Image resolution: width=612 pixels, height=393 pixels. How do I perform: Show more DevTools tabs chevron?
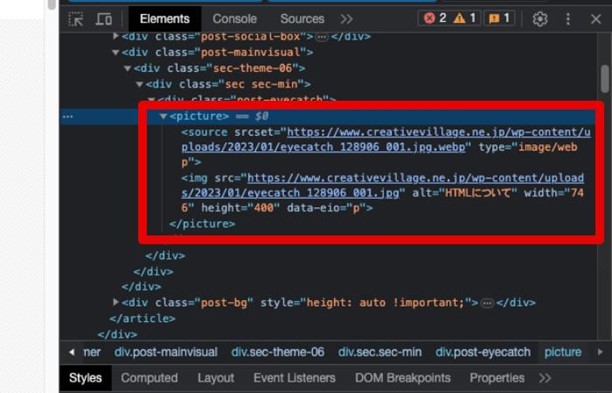pyautogui.click(x=346, y=19)
